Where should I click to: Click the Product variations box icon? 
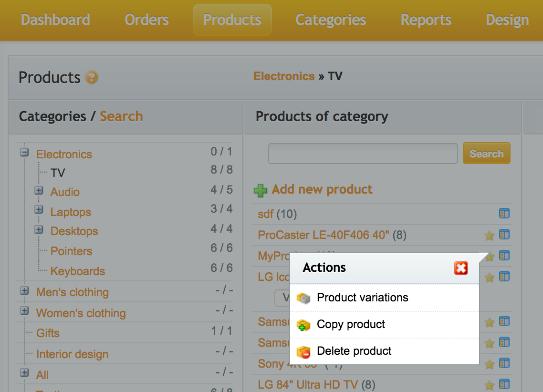pos(303,298)
